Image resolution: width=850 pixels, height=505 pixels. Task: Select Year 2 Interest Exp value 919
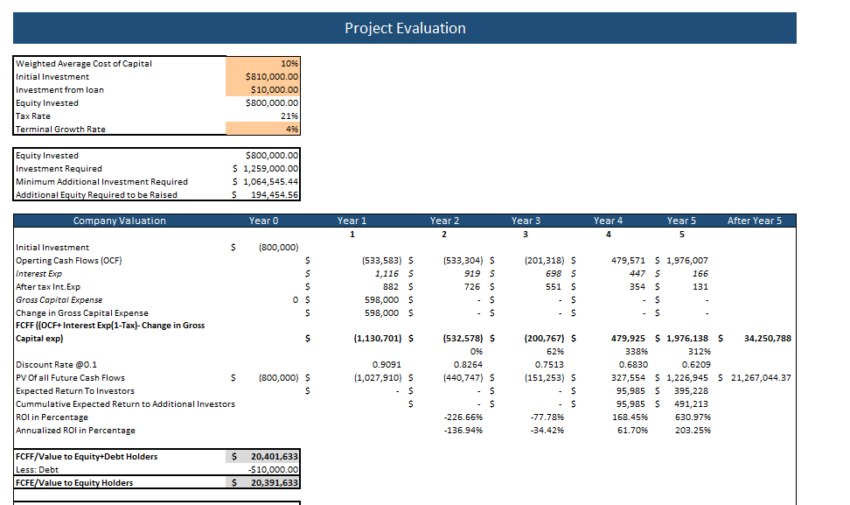point(472,274)
